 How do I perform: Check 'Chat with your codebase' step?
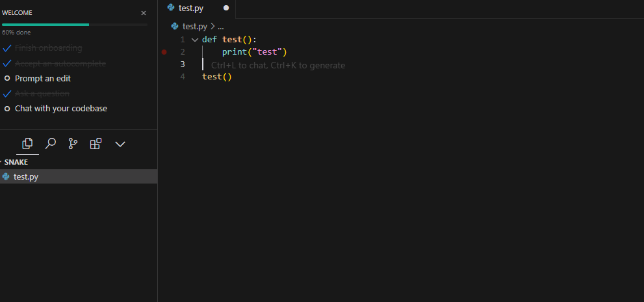(7, 109)
